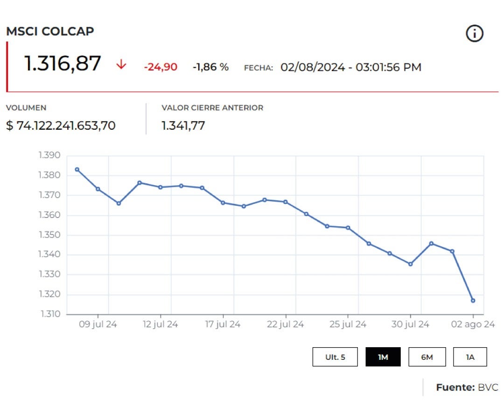Click the 12 jul 24 axis label
504x420 pixels.
pos(161,323)
